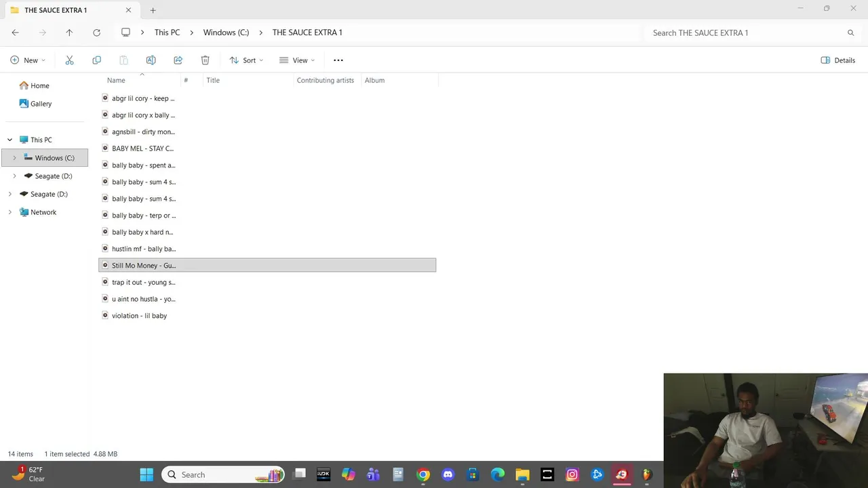
Task: Open the View dropdown menu
Action: coord(297,60)
